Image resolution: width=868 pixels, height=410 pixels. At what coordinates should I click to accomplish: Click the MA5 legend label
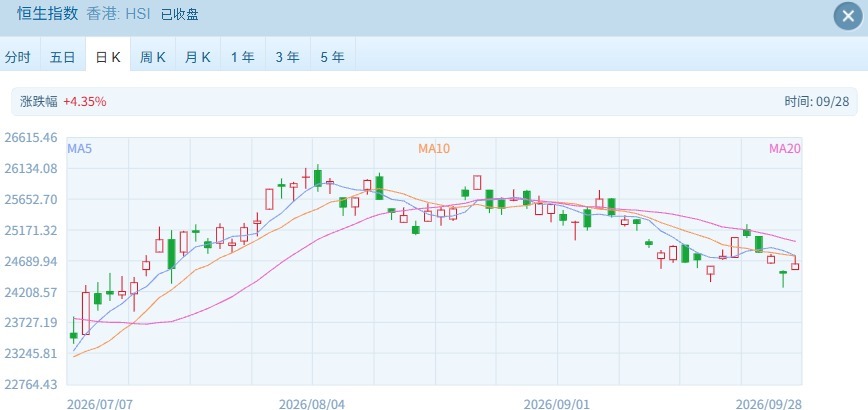(79, 148)
